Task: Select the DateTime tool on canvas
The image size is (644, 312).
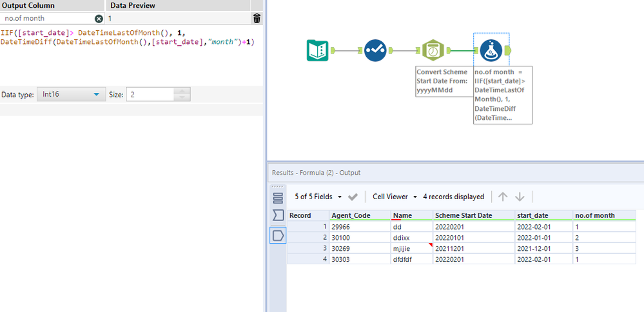Action: pyautogui.click(x=433, y=50)
